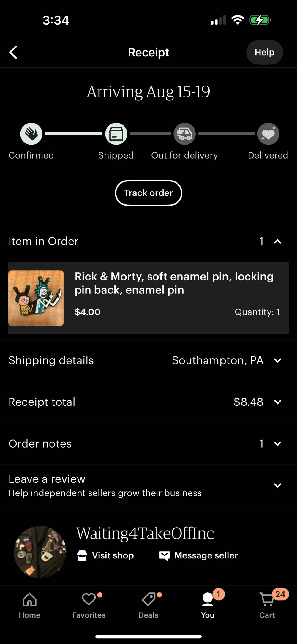297x644 pixels.
Task: Tap the Help button
Action: pyautogui.click(x=264, y=52)
